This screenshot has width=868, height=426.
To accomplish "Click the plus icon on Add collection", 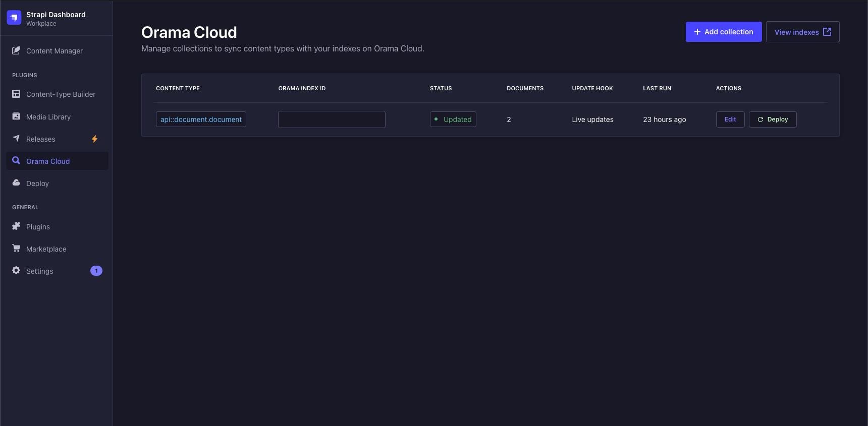I will click(697, 32).
